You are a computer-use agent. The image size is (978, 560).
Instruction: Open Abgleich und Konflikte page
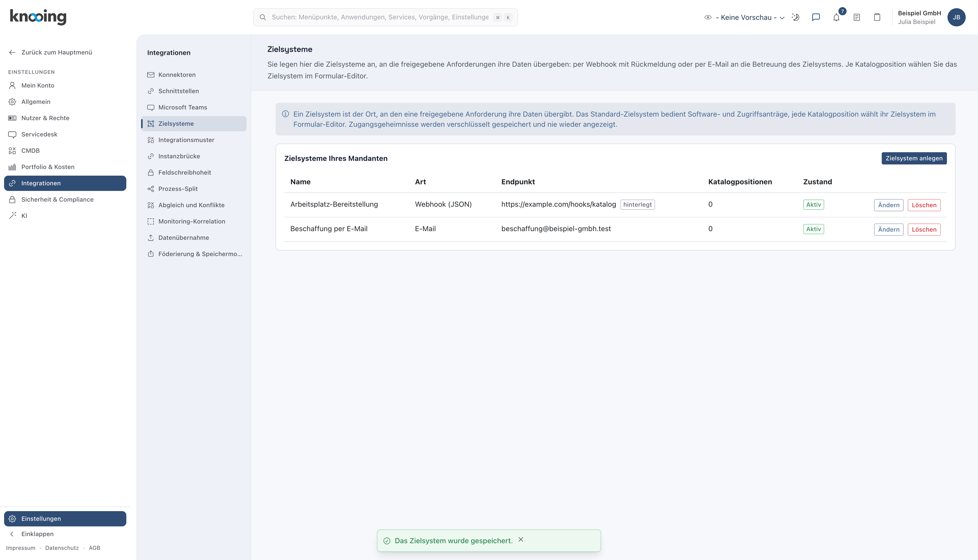point(194,205)
